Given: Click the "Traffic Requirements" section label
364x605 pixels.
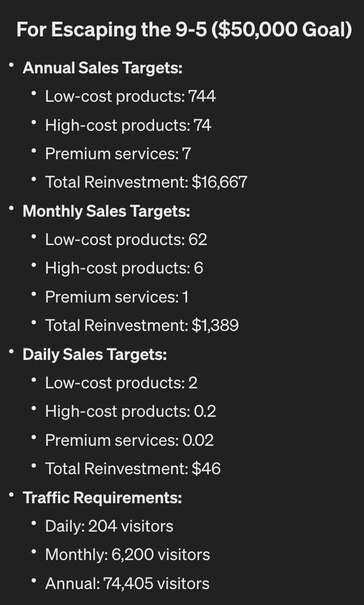Looking at the screenshot, I should pyautogui.click(x=102, y=498).
